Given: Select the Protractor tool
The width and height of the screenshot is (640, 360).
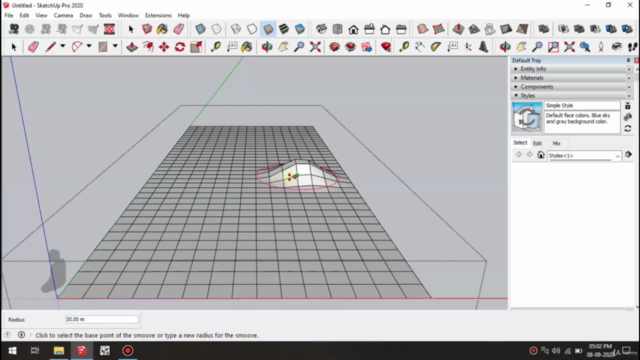Looking at the screenshot, I should pyautogui.click(x=436, y=47).
